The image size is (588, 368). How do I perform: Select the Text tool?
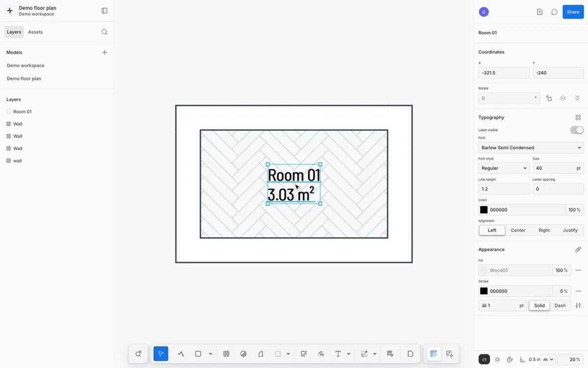click(x=338, y=354)
